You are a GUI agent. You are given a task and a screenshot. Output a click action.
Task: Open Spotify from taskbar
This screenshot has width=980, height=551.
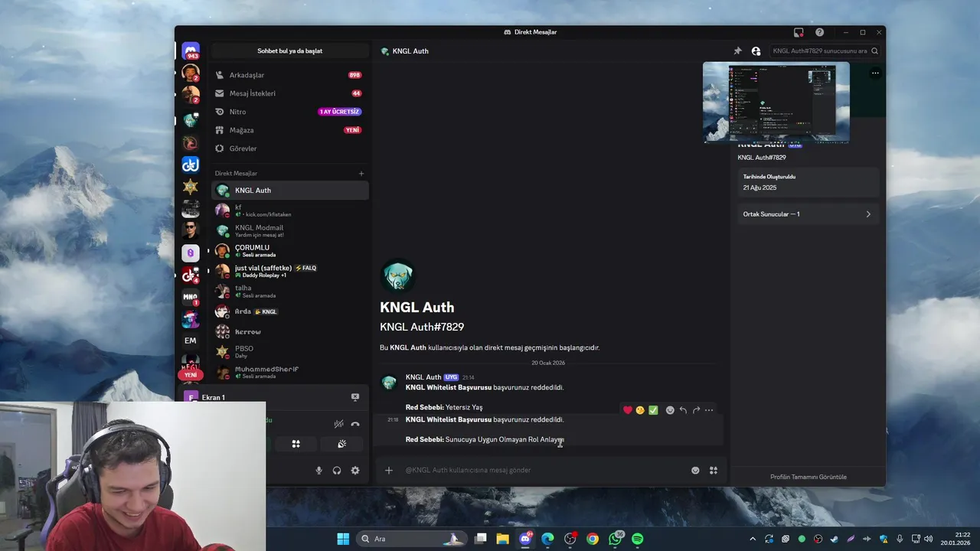[x=637, y=539]
